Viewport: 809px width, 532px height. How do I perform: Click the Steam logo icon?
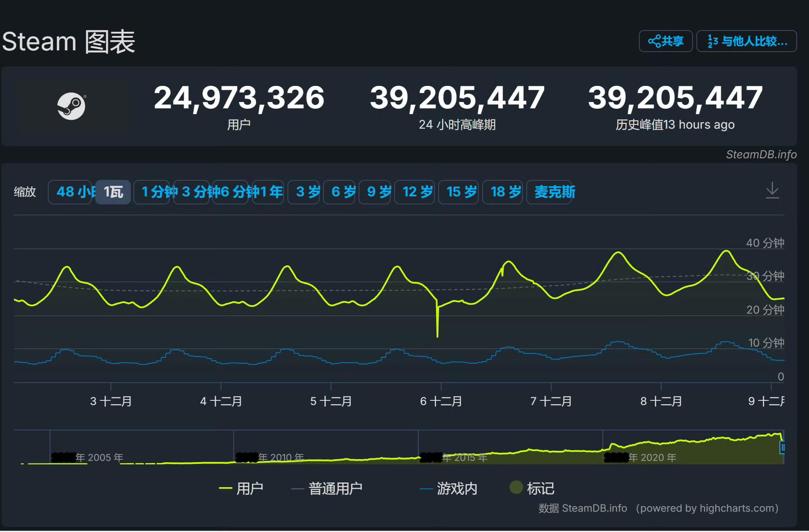point(71,106)
